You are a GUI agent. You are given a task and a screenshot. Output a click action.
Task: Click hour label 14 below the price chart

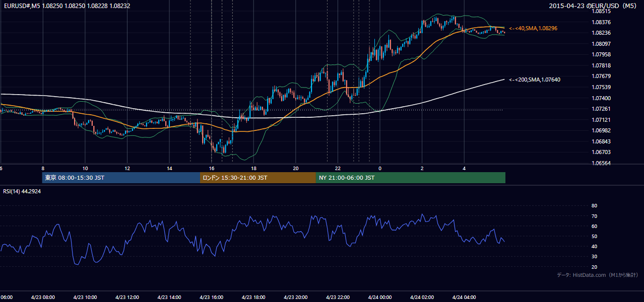169,169
